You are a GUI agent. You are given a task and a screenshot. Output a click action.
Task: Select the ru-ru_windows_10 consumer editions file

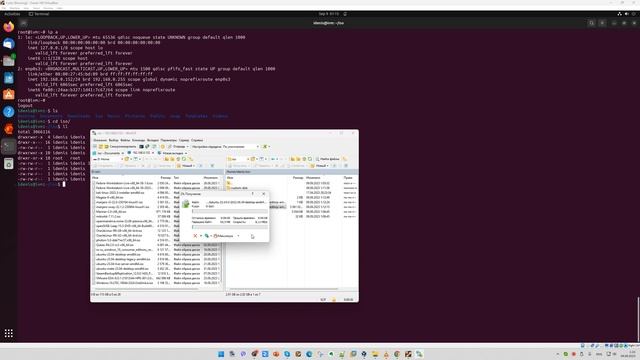tap(124, 250)
